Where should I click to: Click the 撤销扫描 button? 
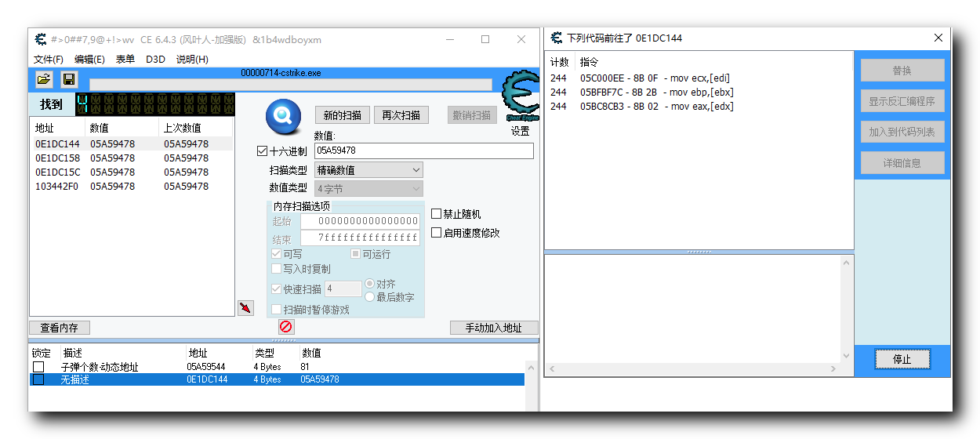tap(472, 115)
